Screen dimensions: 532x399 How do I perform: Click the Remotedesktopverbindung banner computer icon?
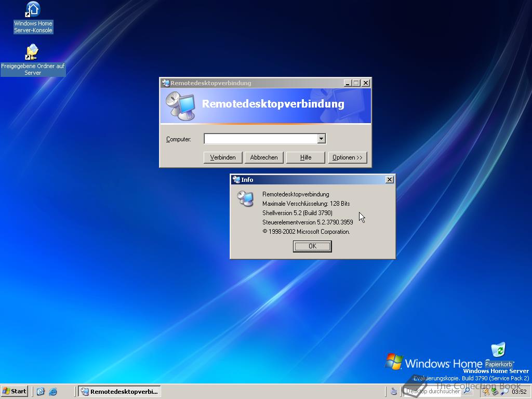[x=181, y=106]
